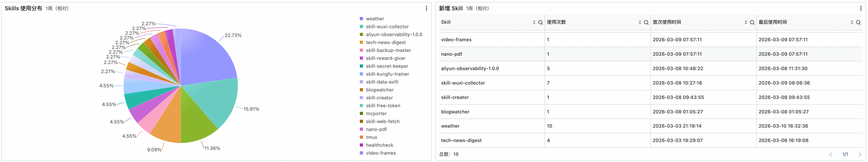This screenshot has height=162, width=868.
Task: Open the 新增 Skill panel more-options menu
Action: click(861, 8)
